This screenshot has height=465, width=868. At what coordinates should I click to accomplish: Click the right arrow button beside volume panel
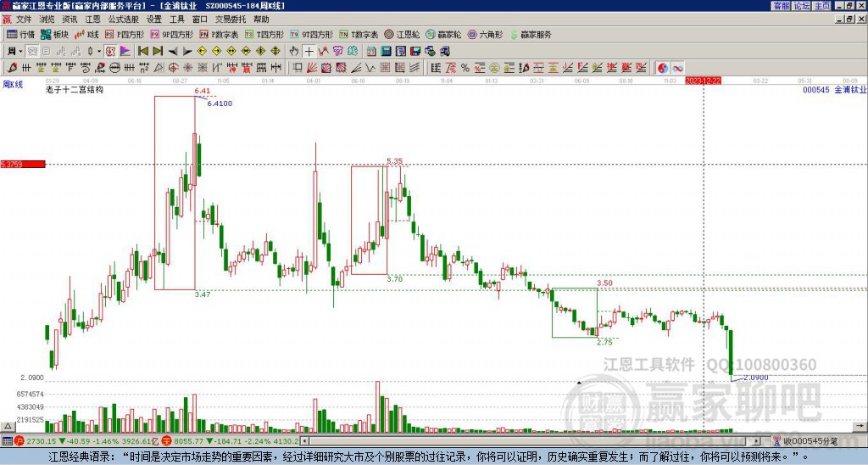[x=860, y=426]
